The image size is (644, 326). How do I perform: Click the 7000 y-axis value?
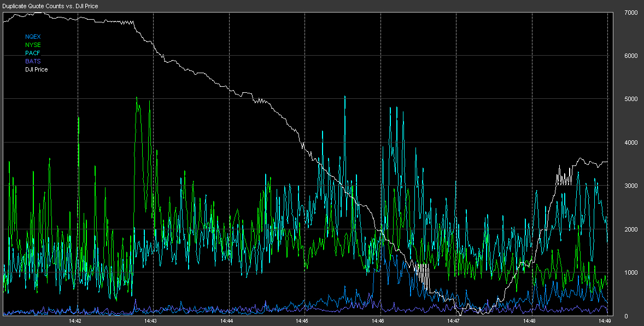[631, 13]
